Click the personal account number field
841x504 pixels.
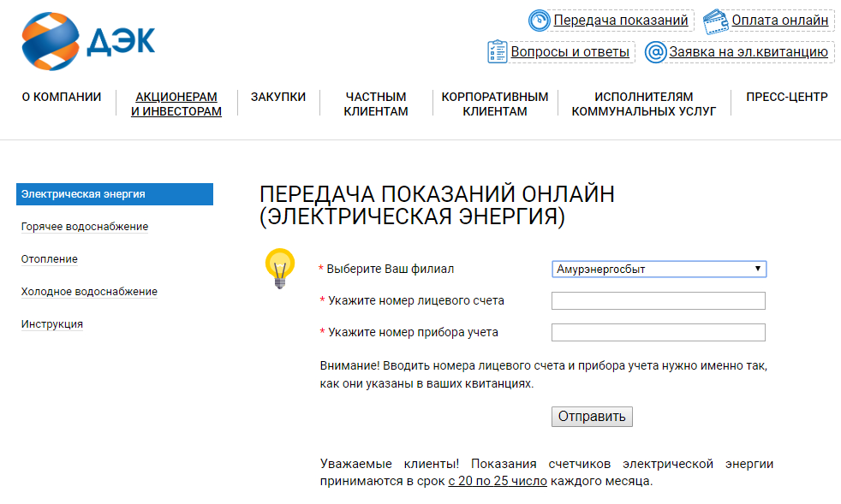(x=658, y=301)
